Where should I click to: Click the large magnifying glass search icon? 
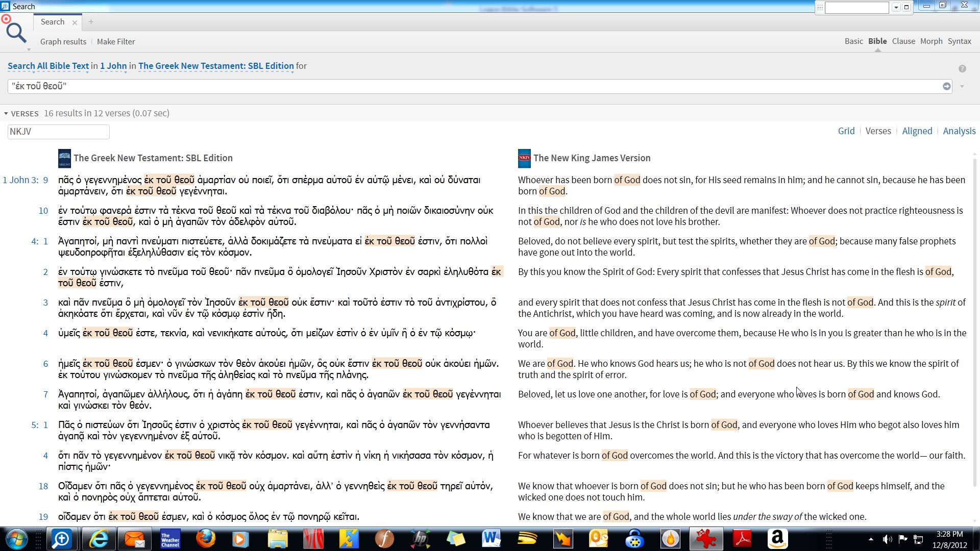pos(16,33)
